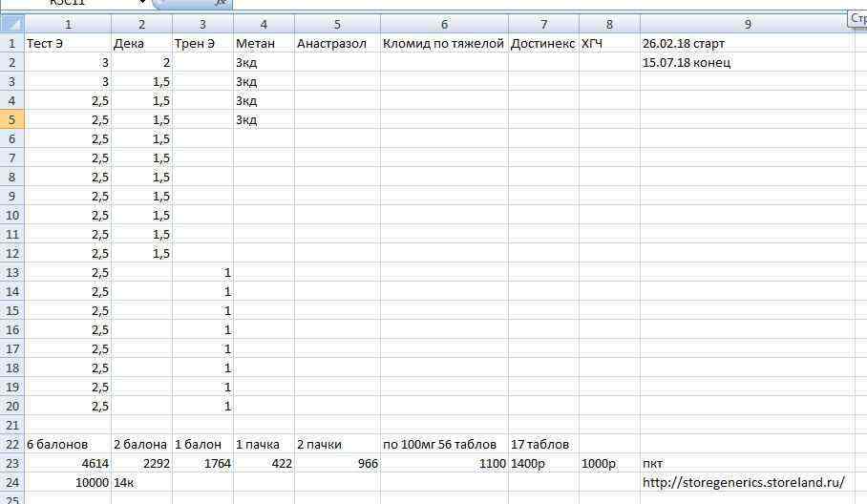Screen dimensions: 867x504
Task: Select the 'Анастразол' header cell
Action: pyautogui.click(x=337, y=43)
